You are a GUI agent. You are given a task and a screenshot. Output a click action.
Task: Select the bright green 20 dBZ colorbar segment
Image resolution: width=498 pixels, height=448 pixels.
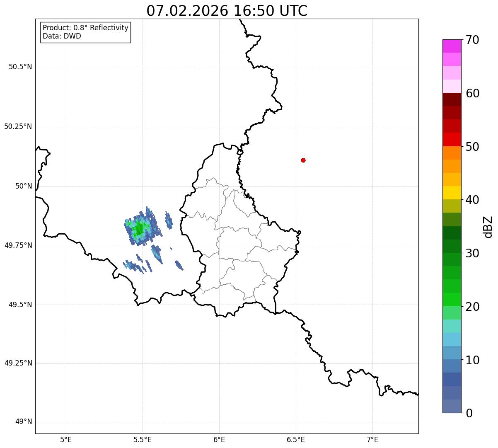tap(452, 300)
